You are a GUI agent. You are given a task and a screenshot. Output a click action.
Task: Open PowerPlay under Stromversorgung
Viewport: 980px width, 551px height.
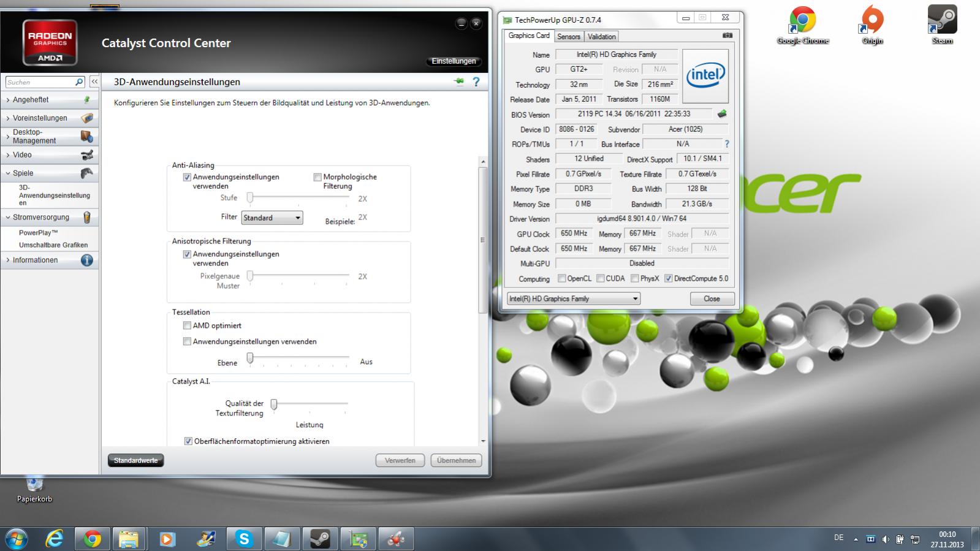click(x=38, y=233)
